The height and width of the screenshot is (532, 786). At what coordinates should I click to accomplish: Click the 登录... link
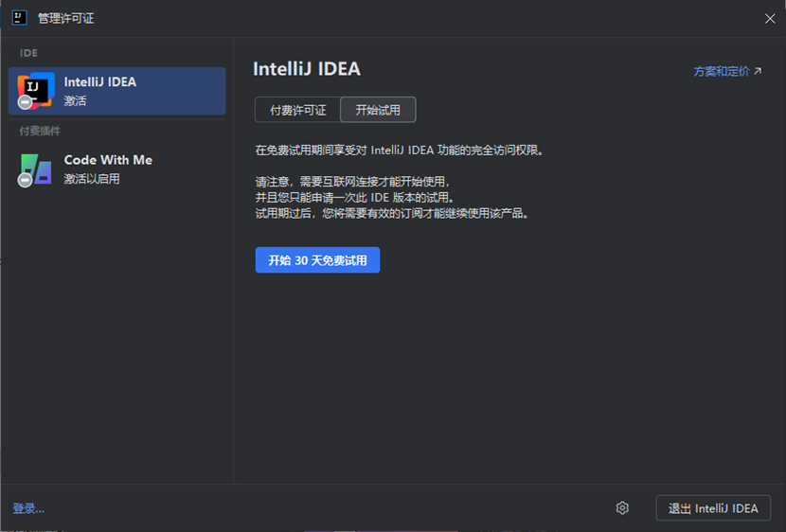tap(28, 508)
